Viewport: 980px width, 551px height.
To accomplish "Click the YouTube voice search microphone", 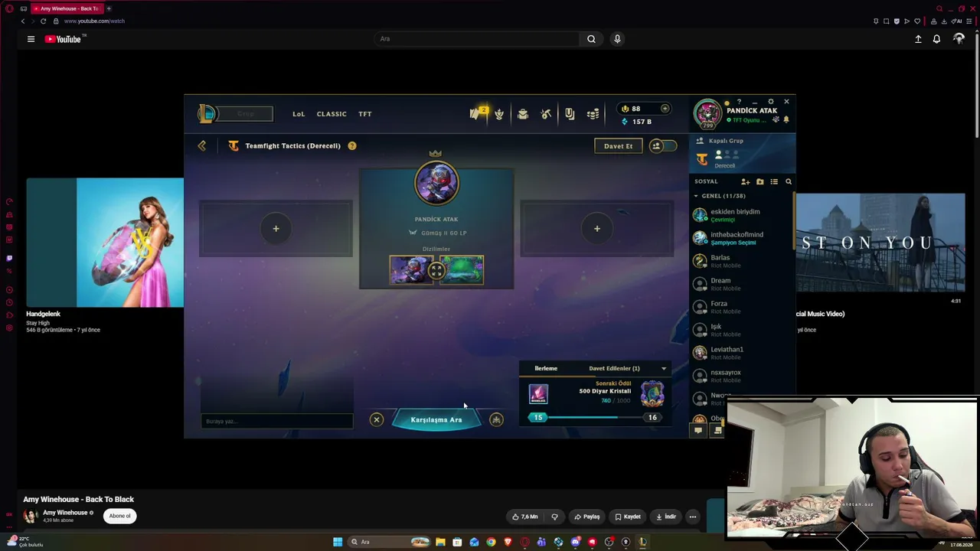I will pos(617,39).
